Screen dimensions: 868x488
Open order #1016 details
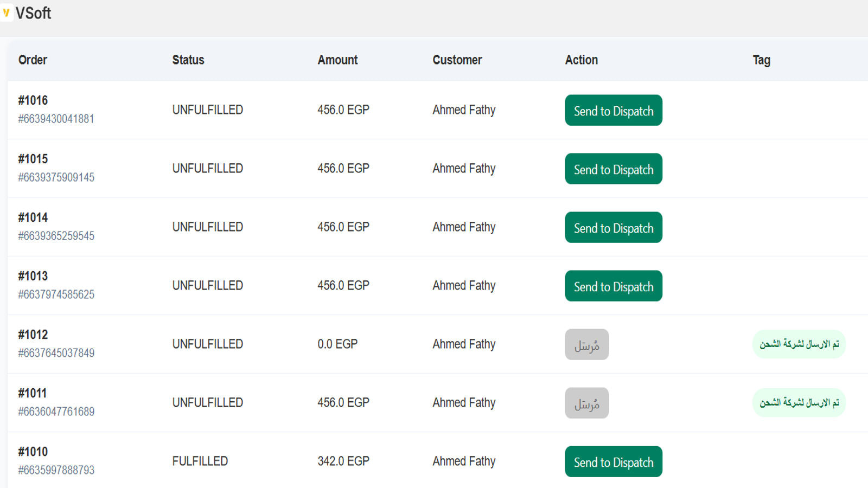[34, 100]
